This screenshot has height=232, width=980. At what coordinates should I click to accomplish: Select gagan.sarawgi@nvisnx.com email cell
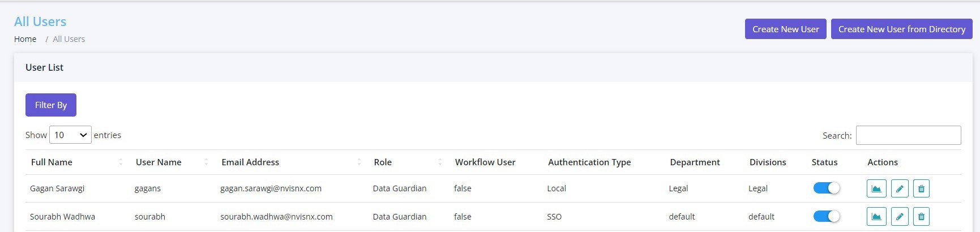click(271, 188)
